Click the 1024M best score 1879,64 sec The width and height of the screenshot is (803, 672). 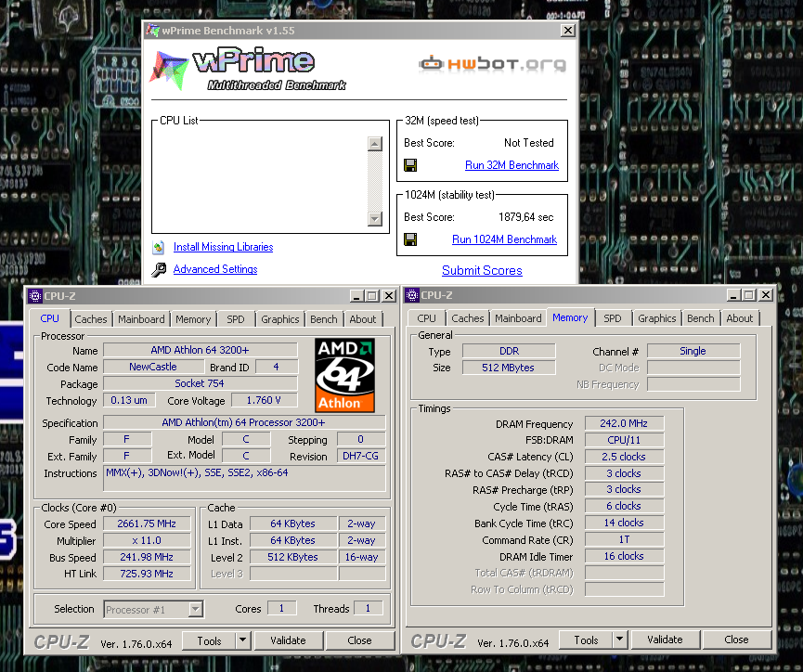coord(526,217)
